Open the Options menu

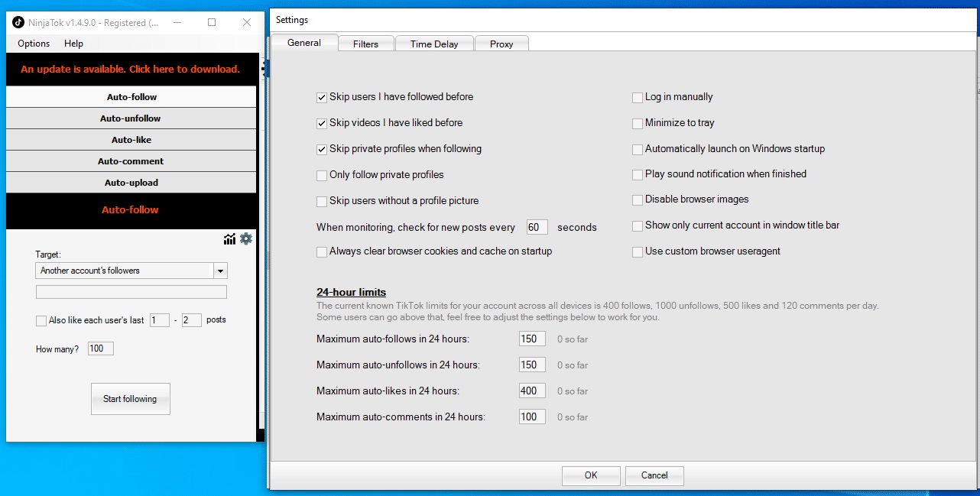[x=34, y=44]
